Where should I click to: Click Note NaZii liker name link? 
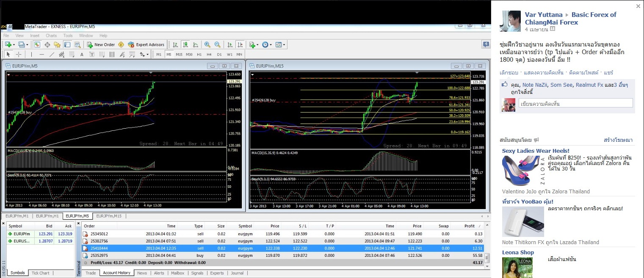tap(534, 85)
